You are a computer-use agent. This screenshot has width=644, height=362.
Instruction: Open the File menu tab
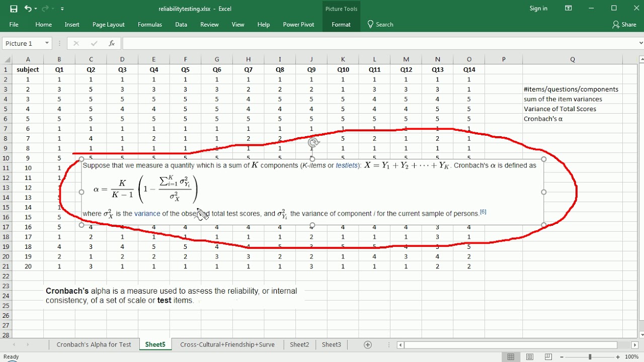14,24
